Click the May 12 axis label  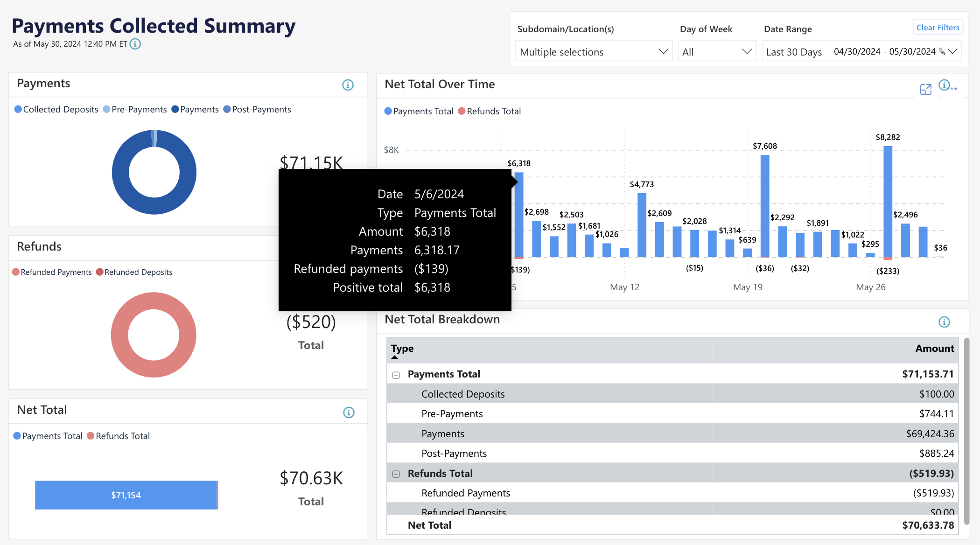(x=624, y=287)
